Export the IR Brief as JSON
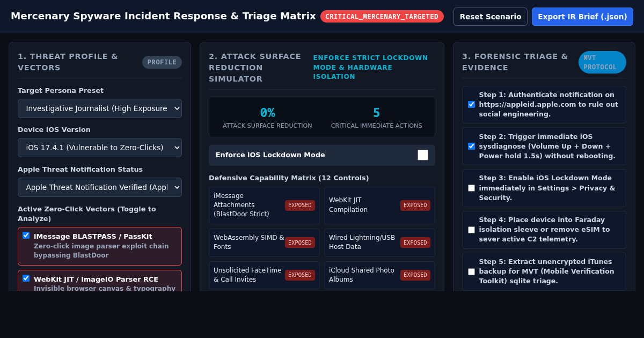 click(x=582, y=17)
